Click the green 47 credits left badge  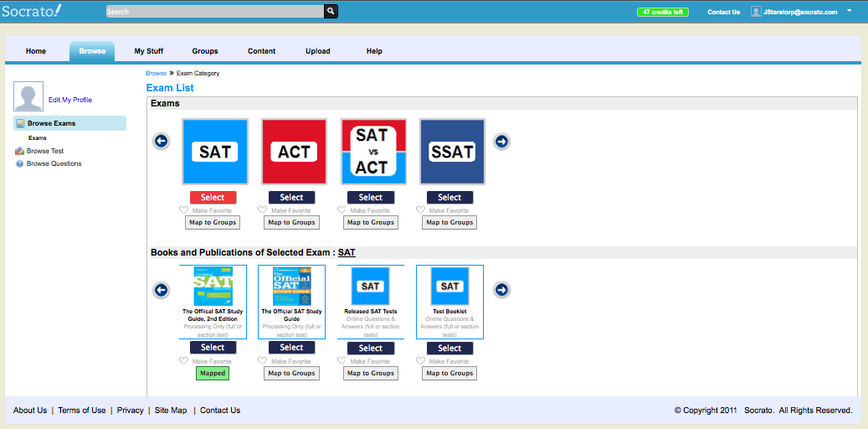click(x=663, y=12)
